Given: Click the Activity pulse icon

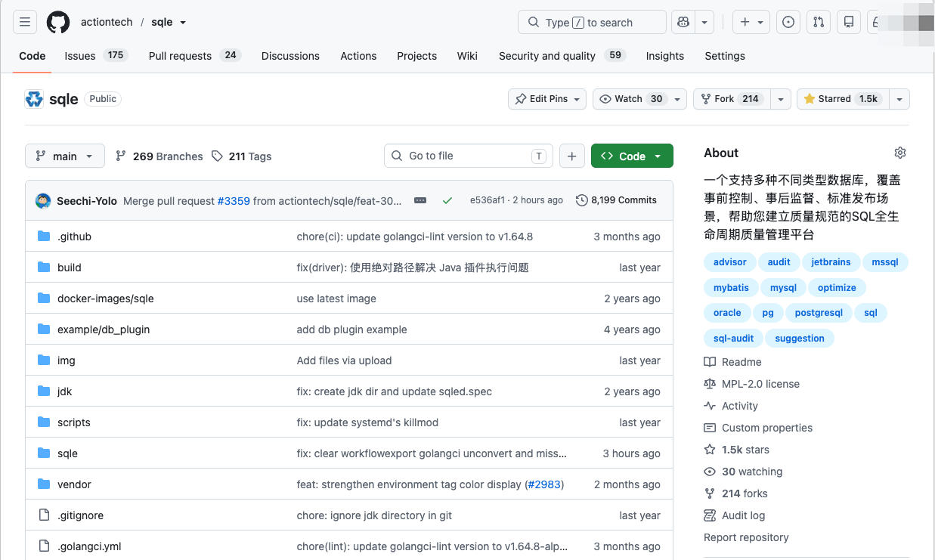Looking at the screenshot, I should 710,406.
